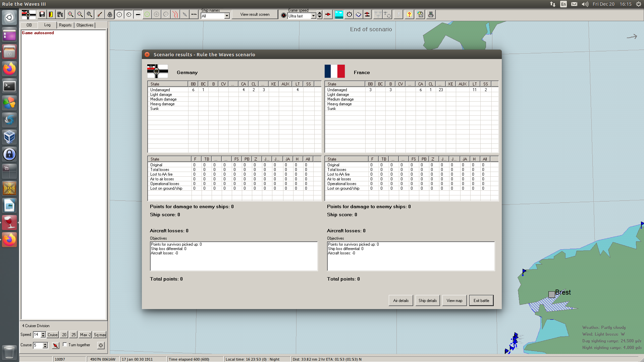Open the book log icon

click(x=359, y=14)
